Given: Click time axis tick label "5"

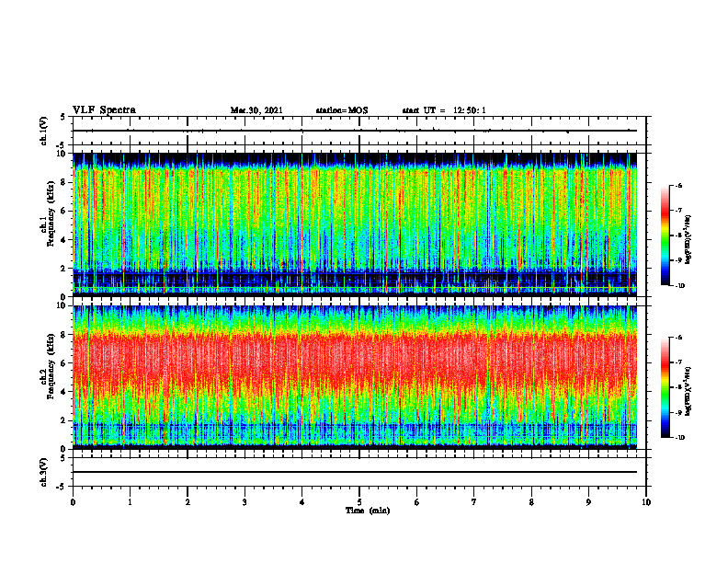Looking at the screenshot, I should 359,502.
